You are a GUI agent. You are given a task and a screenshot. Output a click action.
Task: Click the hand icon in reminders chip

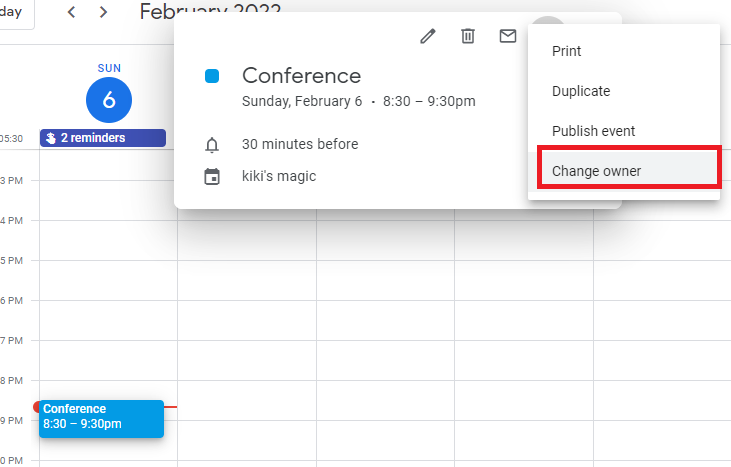52,138
